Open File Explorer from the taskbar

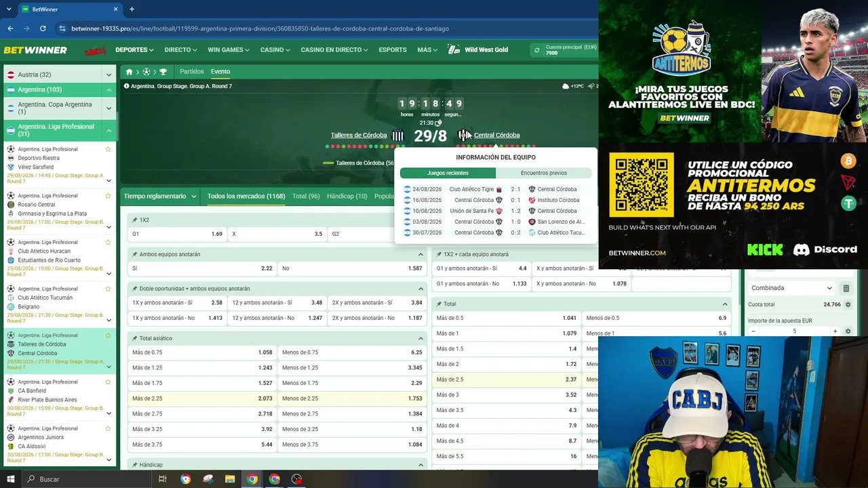click(230, 479)
